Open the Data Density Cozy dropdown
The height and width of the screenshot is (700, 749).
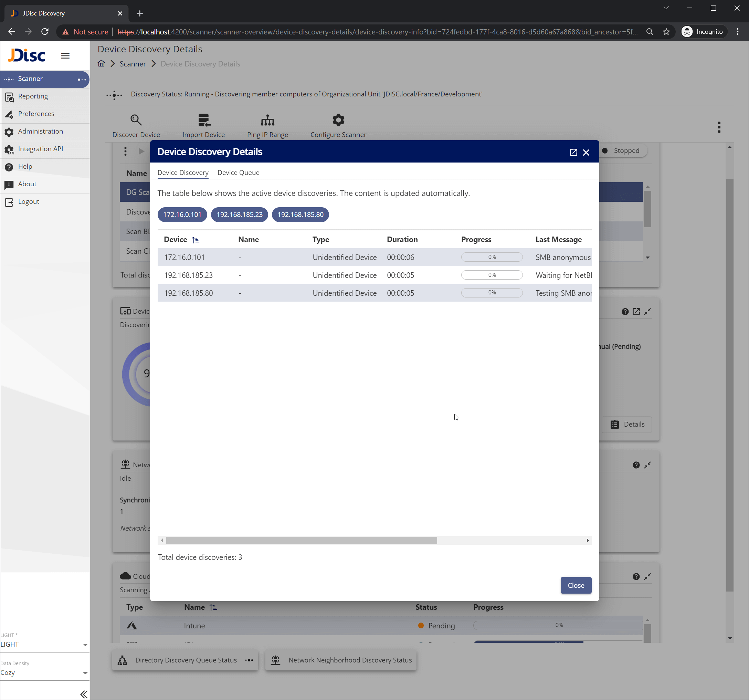pyautogui.click(x=44, y=672)
